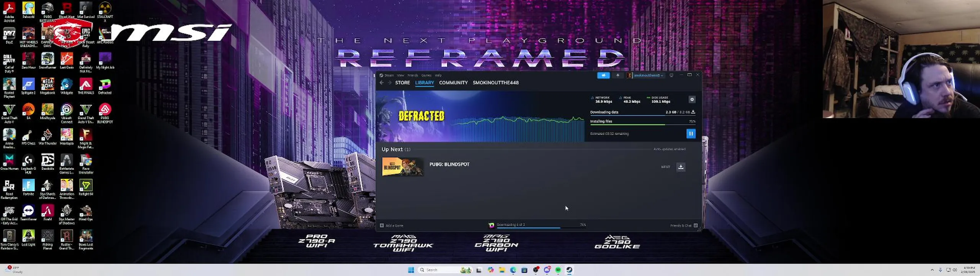
Task: Click the Steam back arrow
Action: click(x=382, y=82)
